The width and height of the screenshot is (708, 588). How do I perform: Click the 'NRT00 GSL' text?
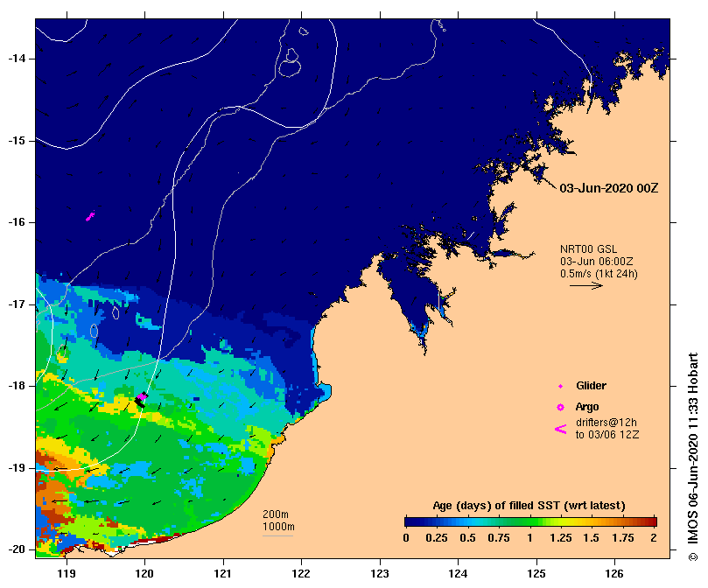tap(588, 249)
